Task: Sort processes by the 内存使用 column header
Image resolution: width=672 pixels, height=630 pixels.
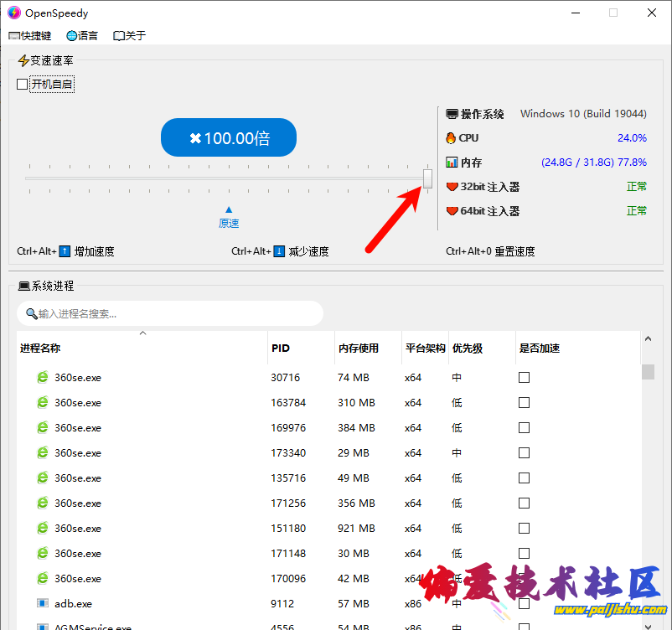Action: pos(359,349)
